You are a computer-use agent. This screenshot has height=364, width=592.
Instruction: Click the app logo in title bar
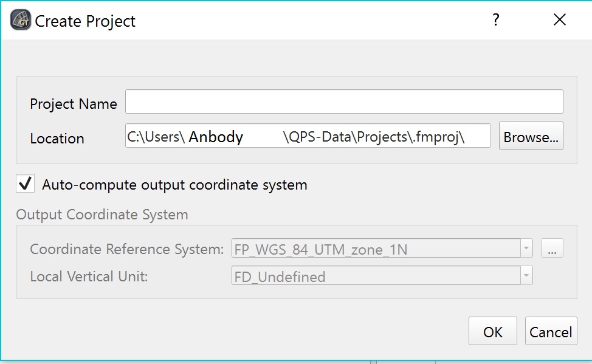point(21,20)
